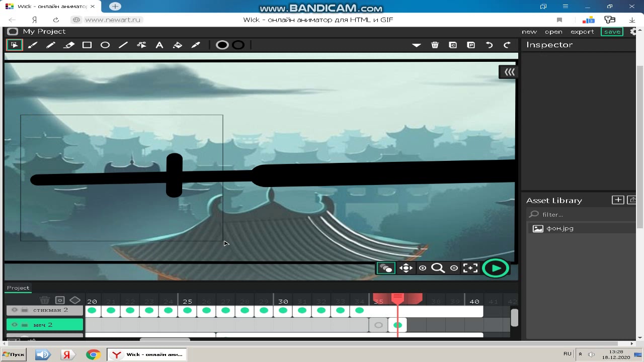The height and width of the screenshot is (362, 644).
Task: Select the меч 2 layer name
Action: pyautogui.click(x=43, y=325)
